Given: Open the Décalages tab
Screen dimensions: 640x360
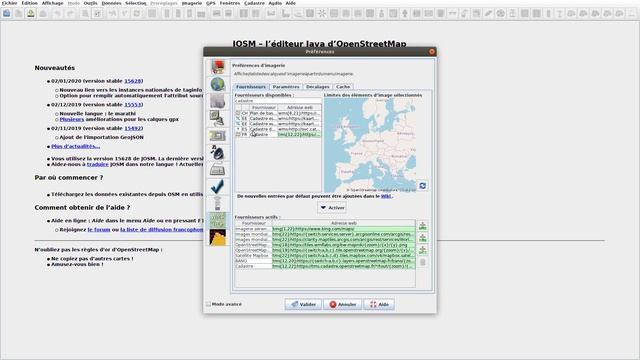Looking at the screenshot, I should pyautogui.click(x=318, y=87).
